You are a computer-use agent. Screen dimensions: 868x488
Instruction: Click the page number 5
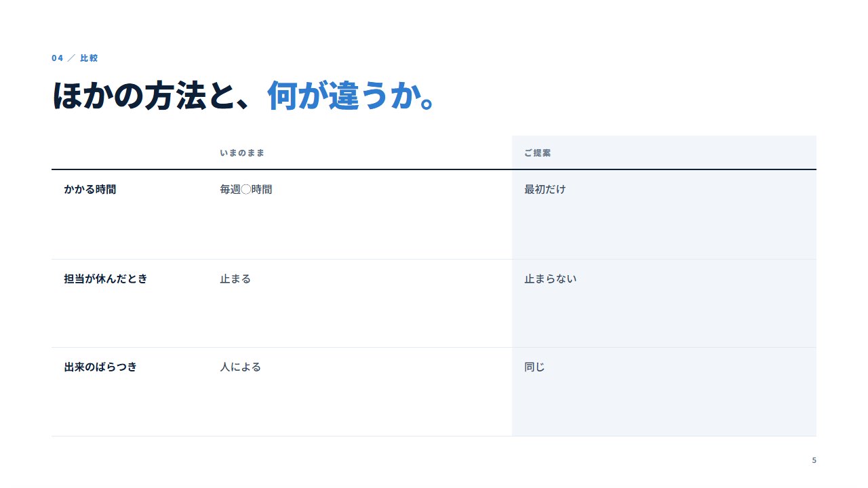tap(814, 461)
